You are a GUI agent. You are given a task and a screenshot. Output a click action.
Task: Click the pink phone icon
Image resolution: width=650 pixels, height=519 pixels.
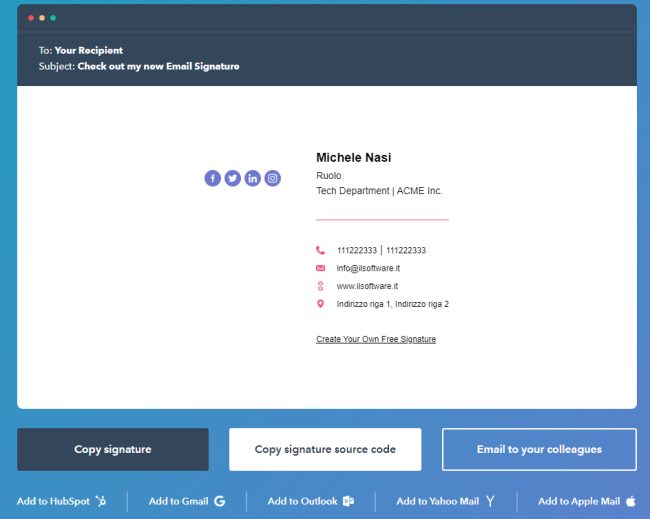pyautogui.click(x=320, y=250)
